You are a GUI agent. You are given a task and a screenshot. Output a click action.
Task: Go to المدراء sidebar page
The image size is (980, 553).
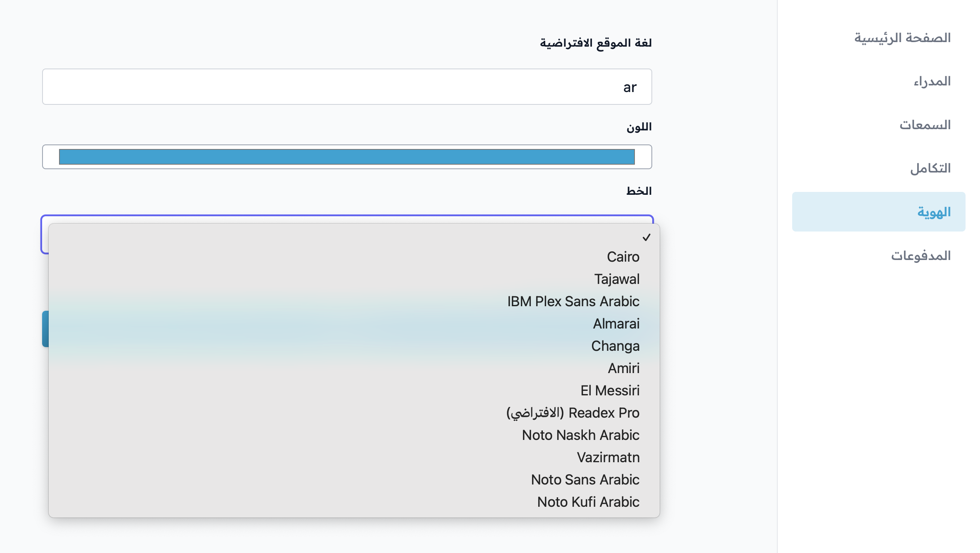pos(878,81)
